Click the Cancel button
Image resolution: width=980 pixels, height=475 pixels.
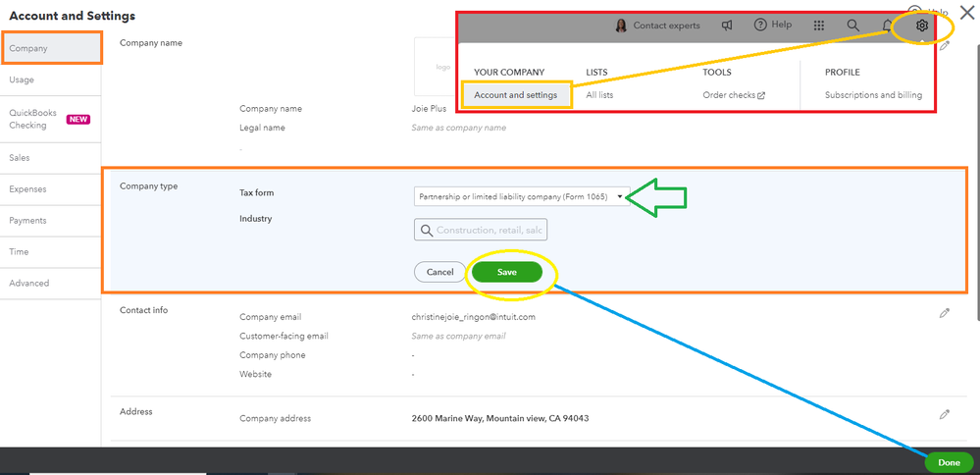(x=440, y=272)
